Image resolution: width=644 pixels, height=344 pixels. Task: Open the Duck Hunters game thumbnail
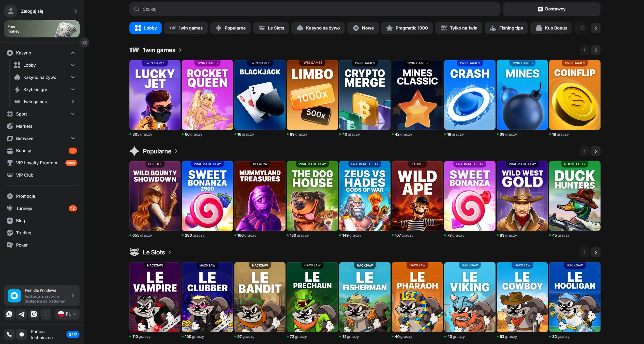575,196
